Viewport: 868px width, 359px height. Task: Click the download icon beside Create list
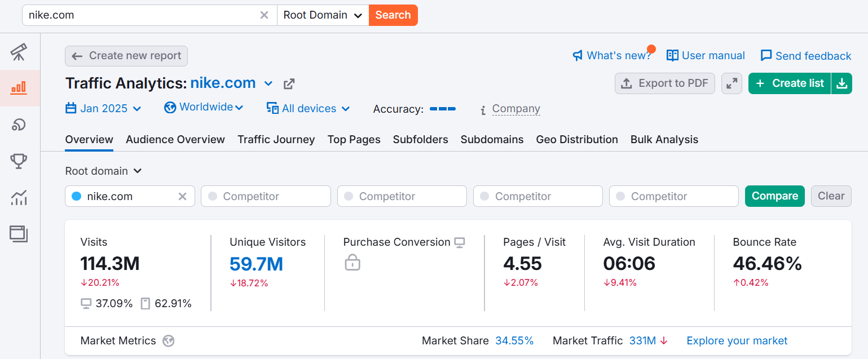(842, 83)
